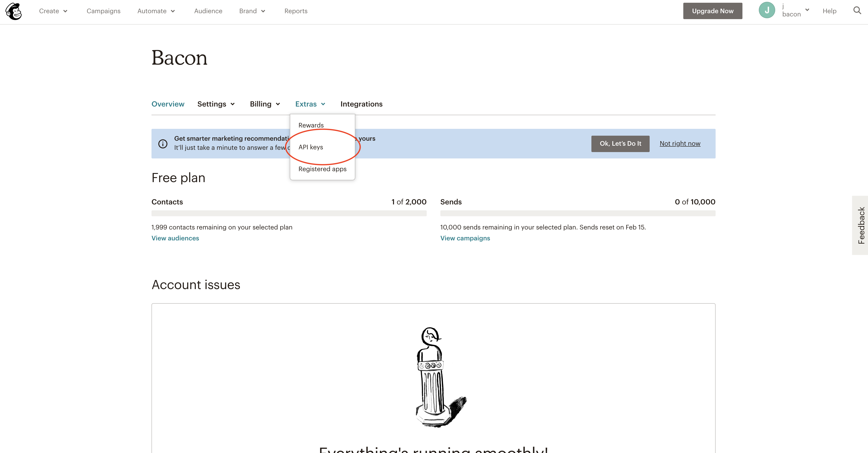Expand the Create dropdown
Image resolution: width=868 pixels, height=453 pixels.
pyautogui.click(x=53, y=11)
